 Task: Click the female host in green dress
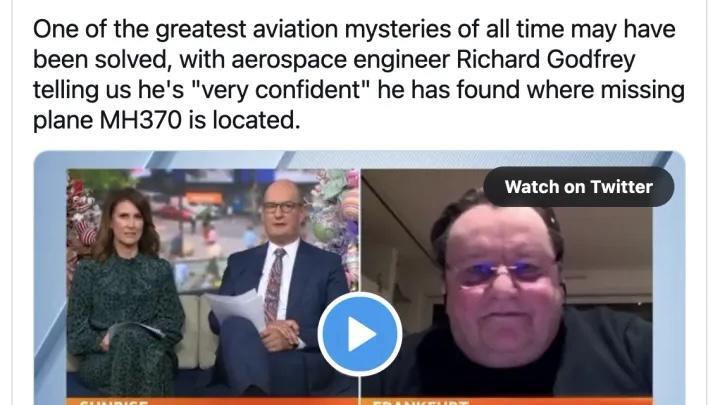point(123,294)
